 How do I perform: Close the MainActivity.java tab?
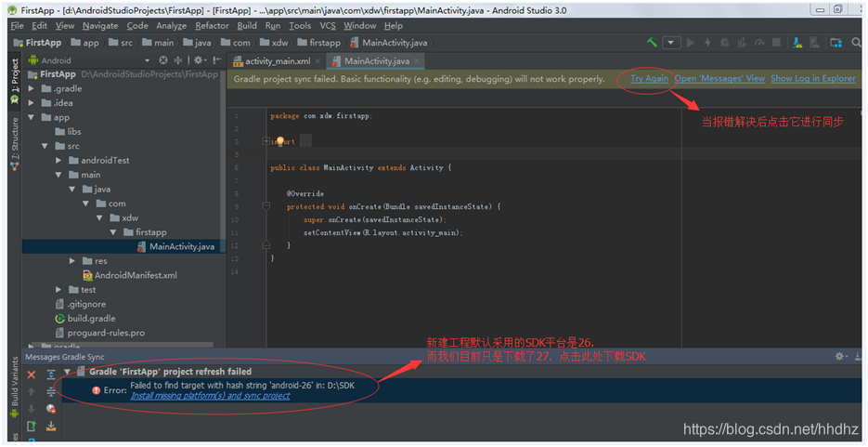(417, 61)
